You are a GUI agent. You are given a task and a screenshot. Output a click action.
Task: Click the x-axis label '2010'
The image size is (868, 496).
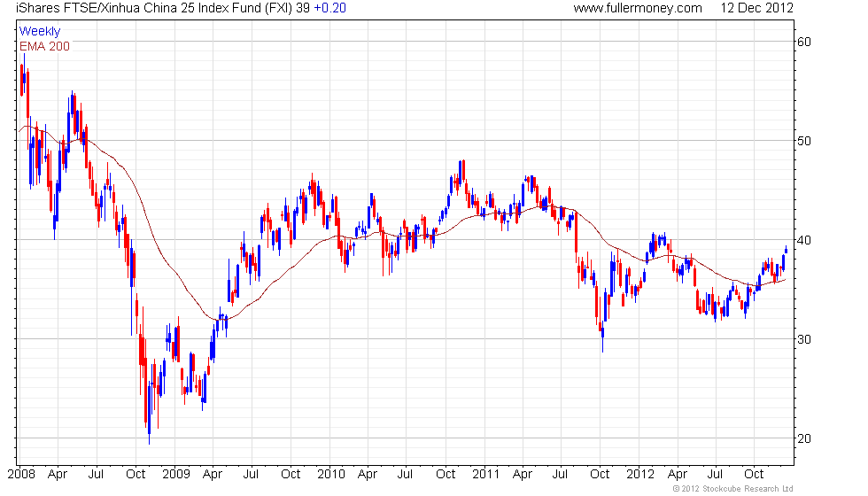click(x=331, y=475)
